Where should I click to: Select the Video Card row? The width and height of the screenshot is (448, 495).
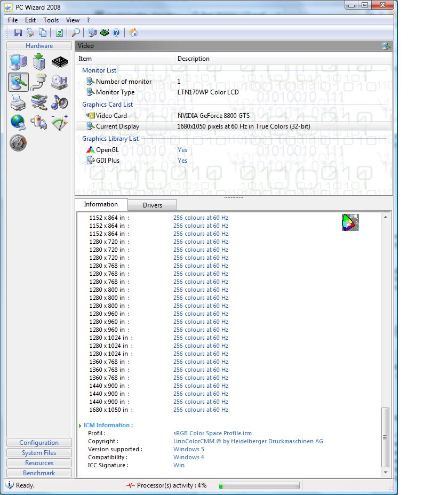tap(234, 116)
